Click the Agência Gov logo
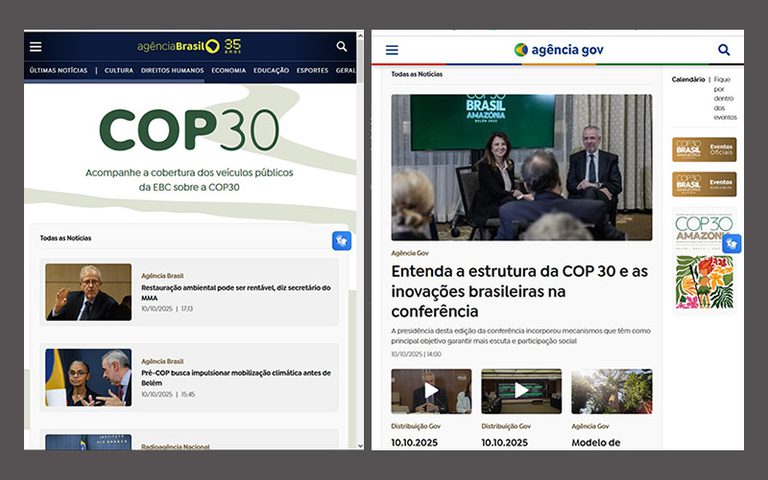The image size is (768, 480). (559, 50)
